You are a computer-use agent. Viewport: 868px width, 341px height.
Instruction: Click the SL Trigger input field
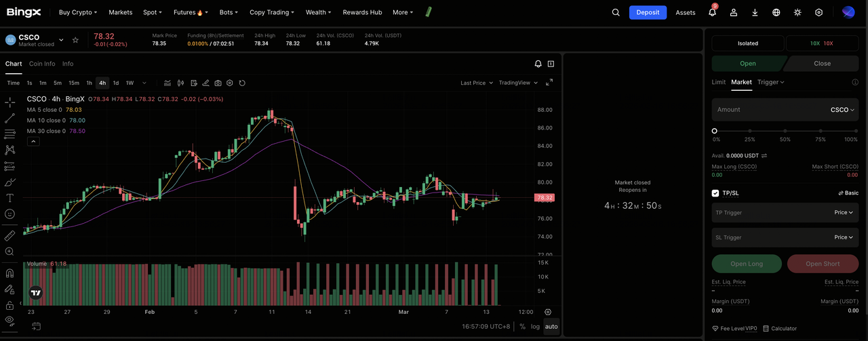click(770, 237)
